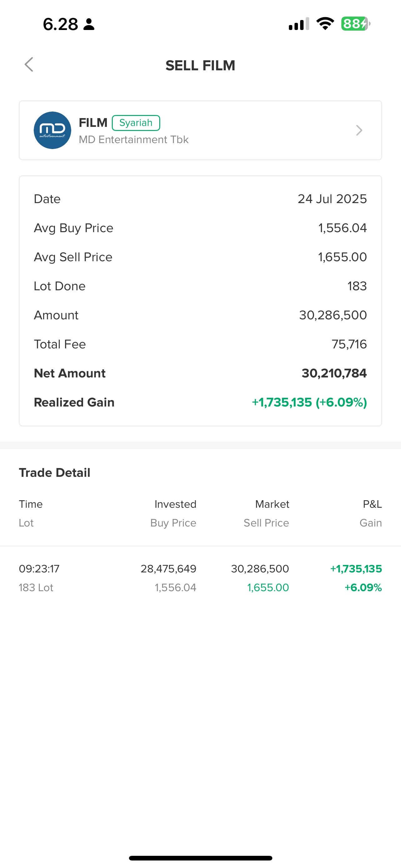Image resolution: width=401 pixels, height=868 pixels.
Task: Tap the SELL FILM title
Action: (x=200, y=65)
